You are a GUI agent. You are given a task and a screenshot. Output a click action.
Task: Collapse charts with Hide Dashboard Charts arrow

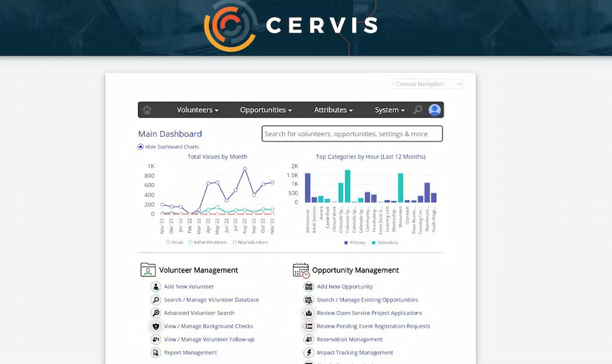pyautogui.click(x=140, y=146)
